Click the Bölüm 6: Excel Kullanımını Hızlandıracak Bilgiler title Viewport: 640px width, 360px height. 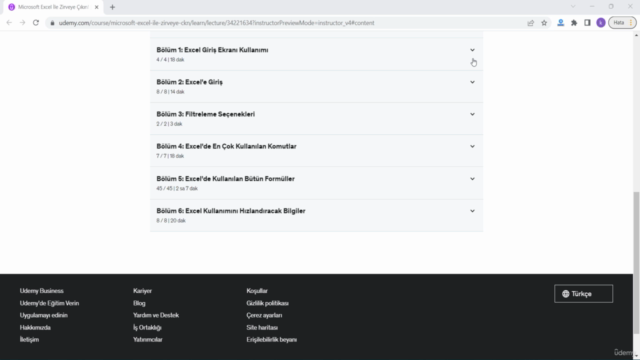[x=231, y=211]
